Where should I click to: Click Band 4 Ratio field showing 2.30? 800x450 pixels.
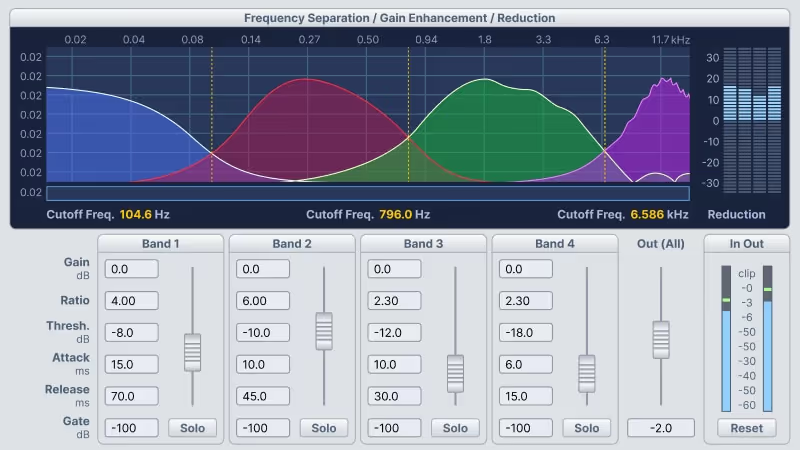[526, 301]
